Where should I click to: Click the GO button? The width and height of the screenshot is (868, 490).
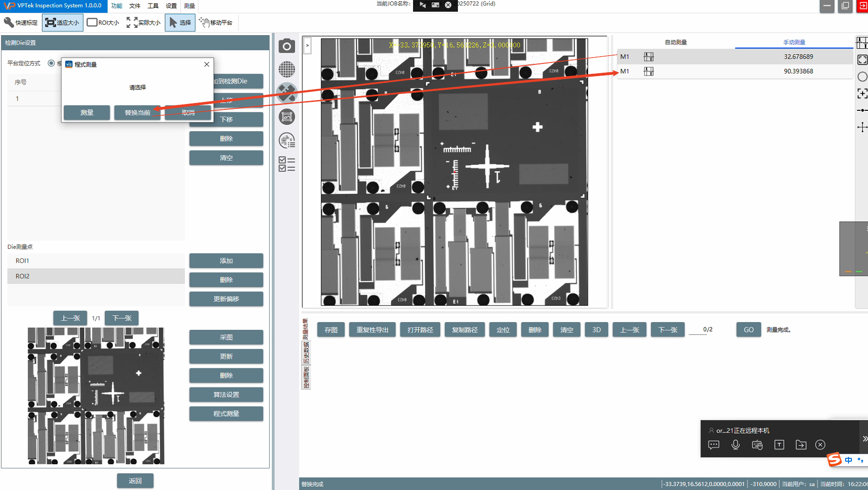[748, 330]
